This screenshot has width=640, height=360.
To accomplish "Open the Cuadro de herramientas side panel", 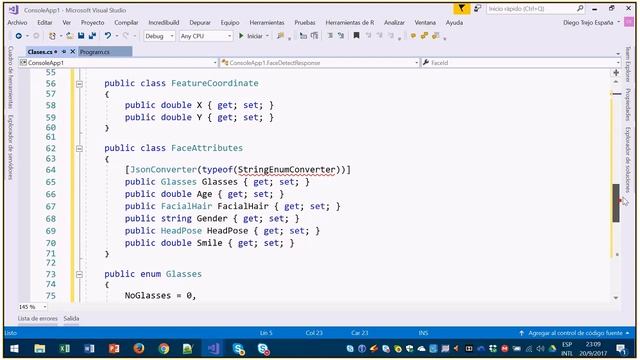I will [11, 77].
